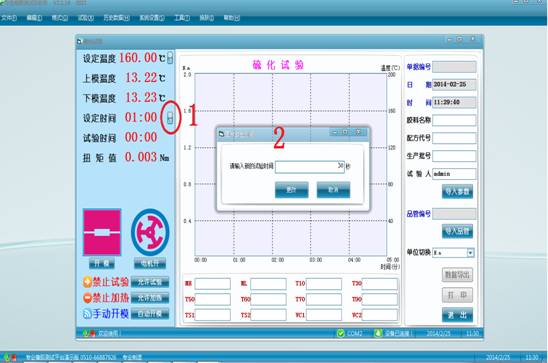This screenshot has width=548, height=363.
Task: Open the 单位切换 unit dropdown
Action: pos(470,253)
